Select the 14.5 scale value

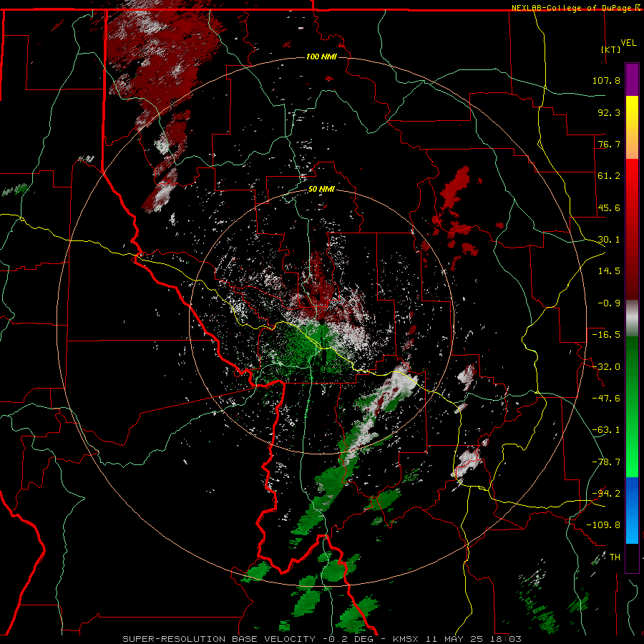609,271
